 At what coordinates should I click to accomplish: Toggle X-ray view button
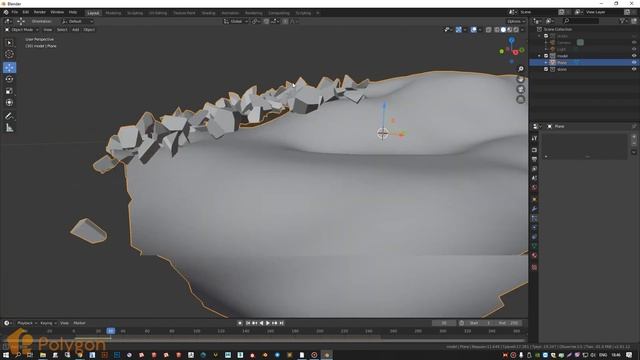[489, 30]
